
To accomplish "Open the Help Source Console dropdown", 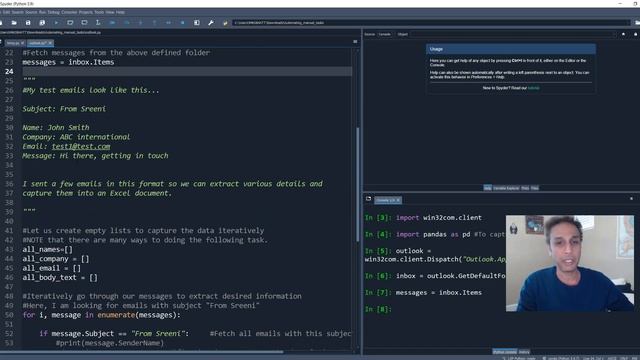I will [384, 34].
